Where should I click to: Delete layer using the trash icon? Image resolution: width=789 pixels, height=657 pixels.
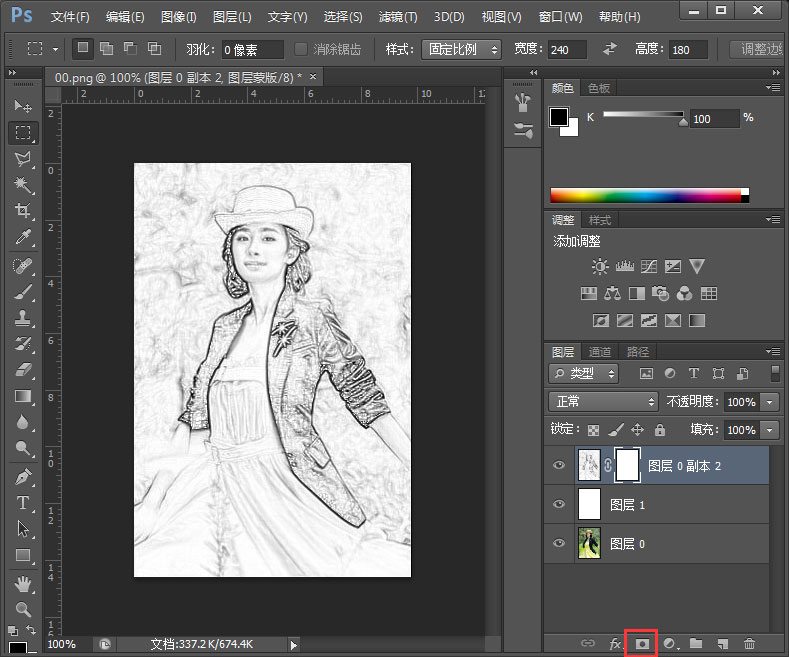(x=749, y=643)
